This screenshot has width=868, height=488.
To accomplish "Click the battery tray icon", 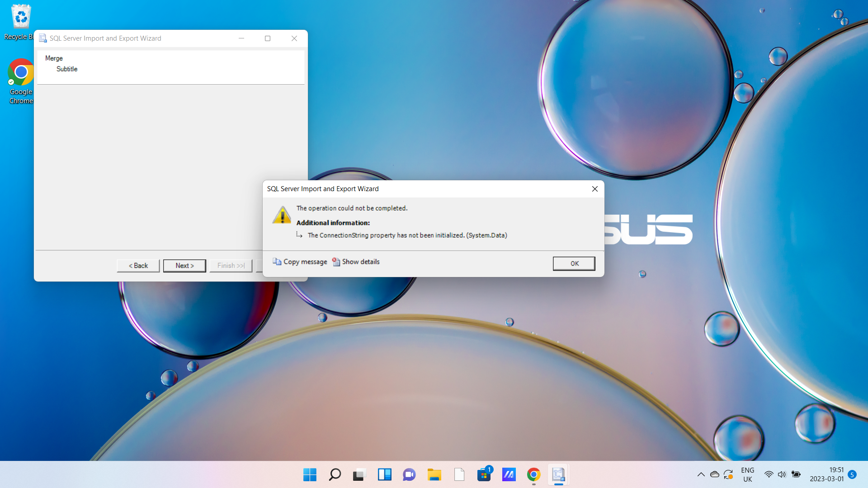I will [x=796, y=474].
